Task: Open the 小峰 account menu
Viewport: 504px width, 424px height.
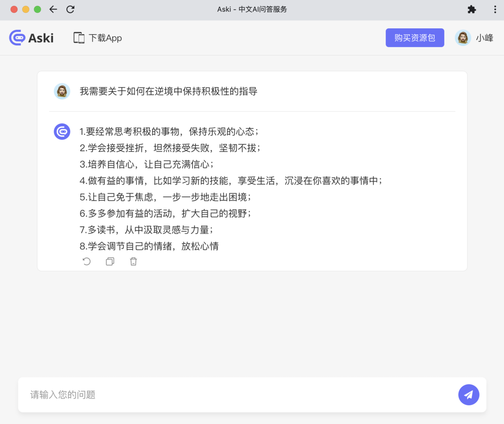Action: coord(484,38)
